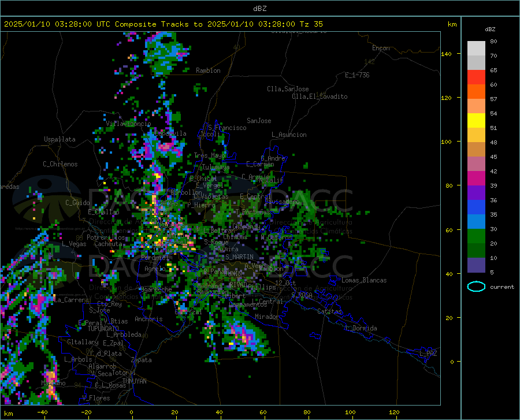
Task: Click the 'L_Dormida' map label
Action: [361, 328]
